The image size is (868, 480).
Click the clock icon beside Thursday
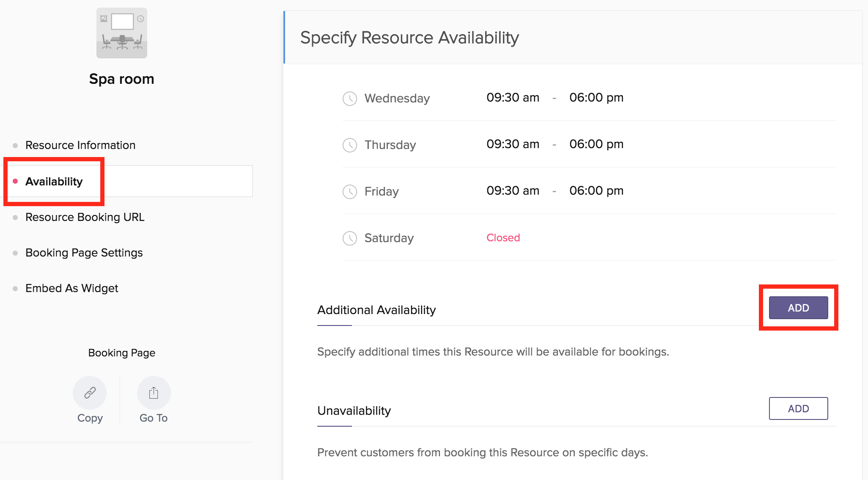click(x=349, y=145)
